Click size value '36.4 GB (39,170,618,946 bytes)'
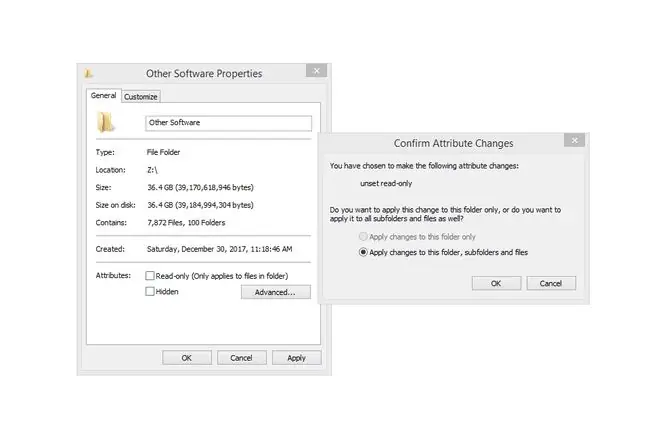Image resolution: width=650 pixels, height=433 pixels. tap(200, 187)
